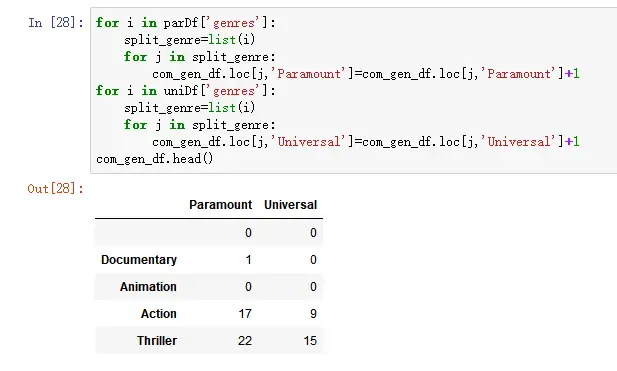Select the Paramount column header
This screenshot has width=617, height=371.
(220, 205)
